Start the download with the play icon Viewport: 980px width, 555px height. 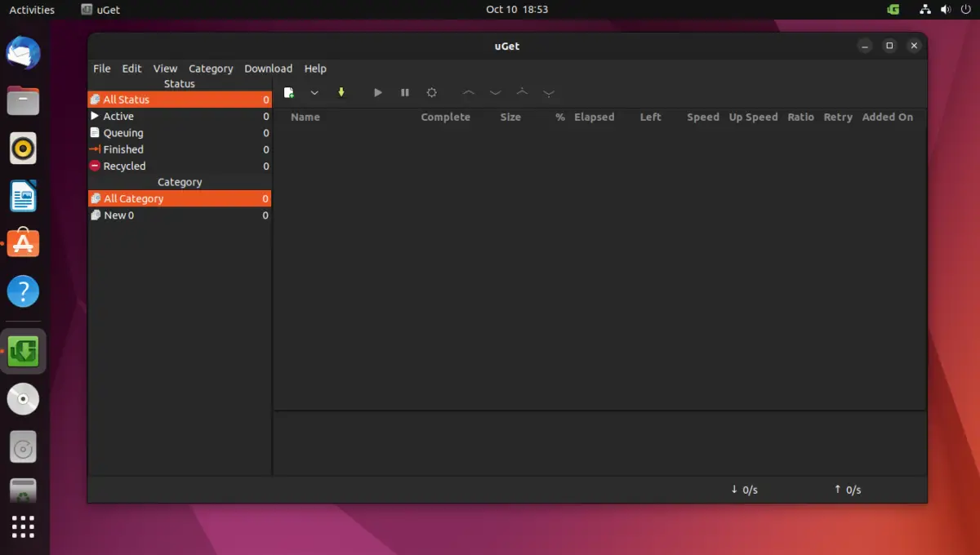[x=377, y=93]
